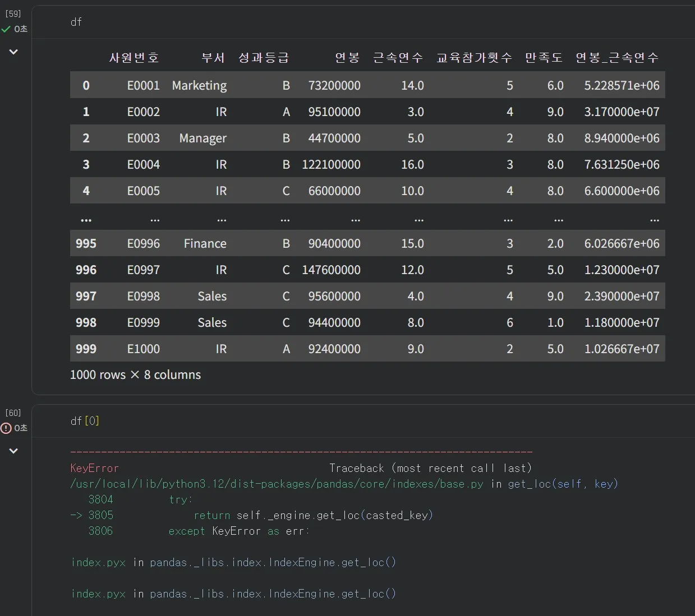695x616 pixels.
Task: Click the 근속연수 column header
Action: coord(398,57)
